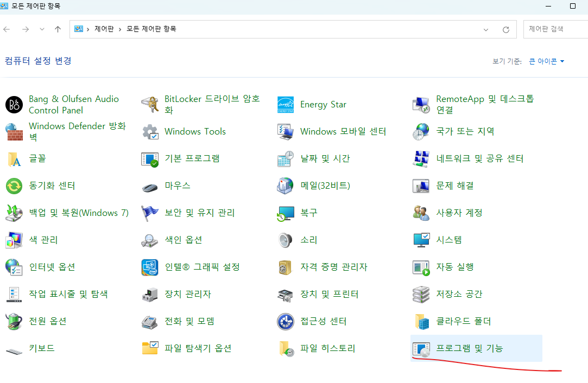Open the 색 관리 color management applet

(45, 240)
